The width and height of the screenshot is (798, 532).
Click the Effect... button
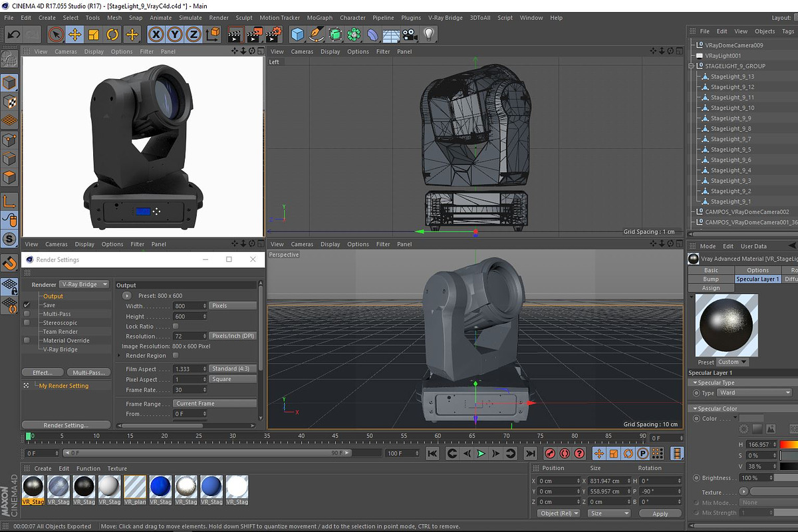(43, 372)
